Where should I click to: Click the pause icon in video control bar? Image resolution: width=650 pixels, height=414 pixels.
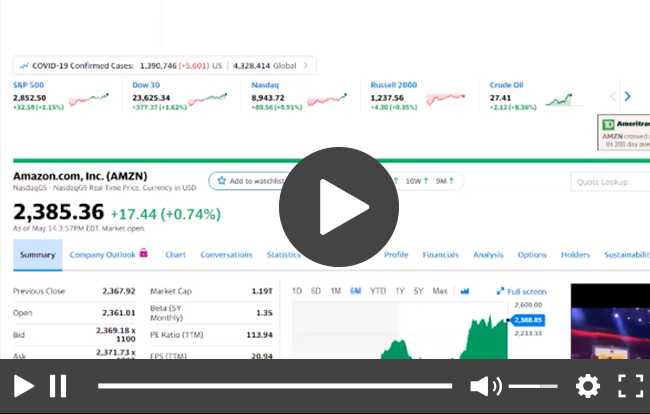tap(58, 386)
